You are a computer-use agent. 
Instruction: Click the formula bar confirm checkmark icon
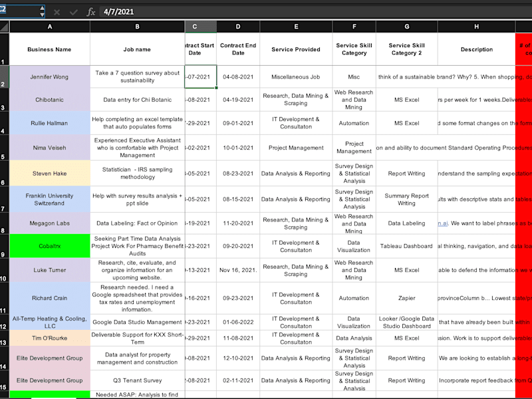point(73,12)
